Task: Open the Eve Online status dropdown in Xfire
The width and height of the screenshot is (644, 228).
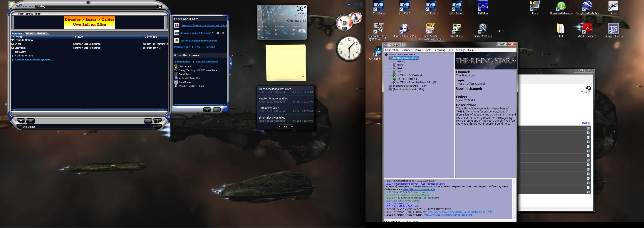Action: pyautogui.click(x=155, y=127)
